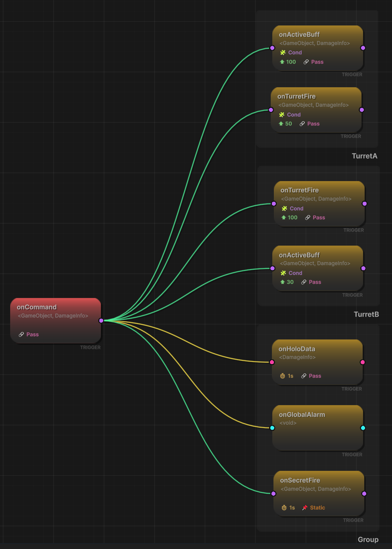Click the Static pin icon on onSecretFire
Screen dimensions: 392x549
(x=305, y=508)
